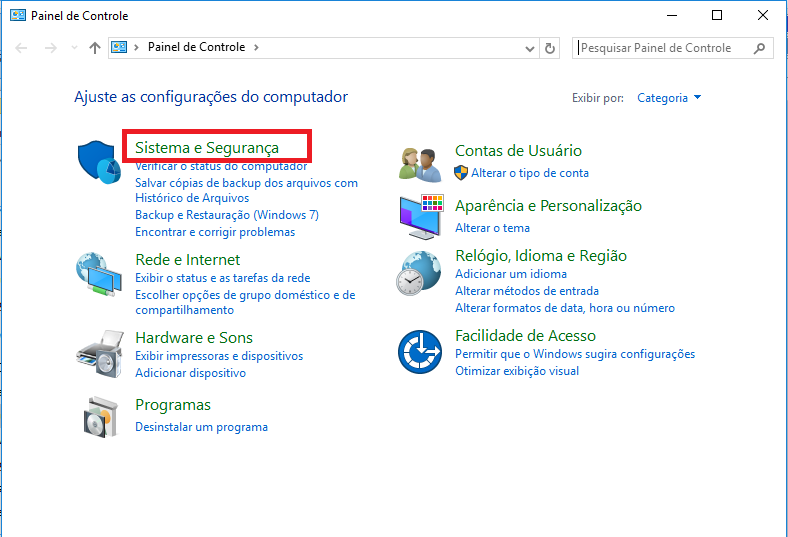
Task: Select the Painel de Controle breadcrumb
Action: (x=196, y=47)
